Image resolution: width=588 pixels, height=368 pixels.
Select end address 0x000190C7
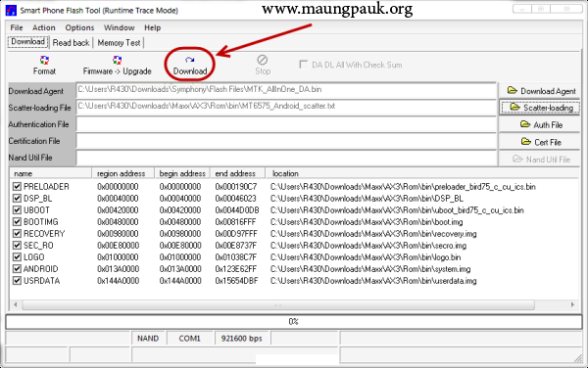coord(236,186)
